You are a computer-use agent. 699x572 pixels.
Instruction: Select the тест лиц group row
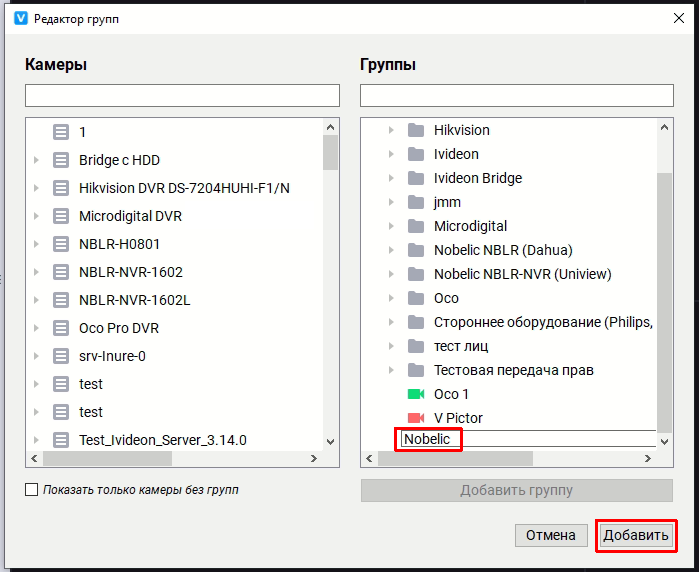coord(461,346)
